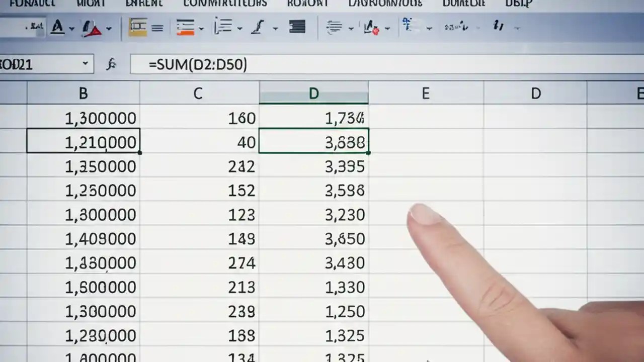Screen dimensions: 644x362
Task: Open the Help menu
Action: click(518, 4)
